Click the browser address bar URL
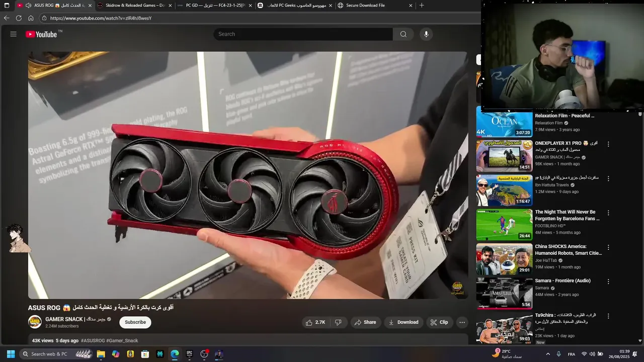 click(x=101, y=18)
